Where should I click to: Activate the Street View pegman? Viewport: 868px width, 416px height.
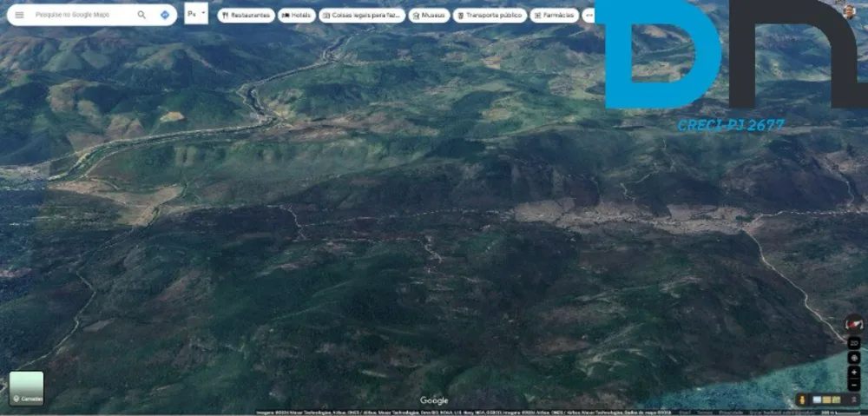coord(802,400)
